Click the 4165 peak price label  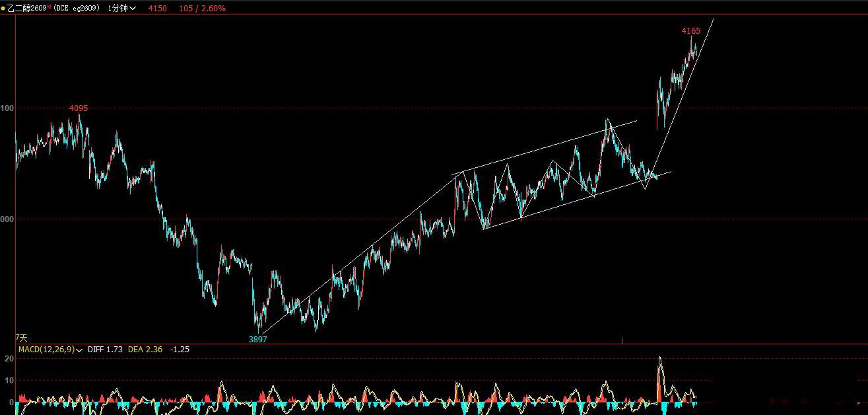click(691, 31)
